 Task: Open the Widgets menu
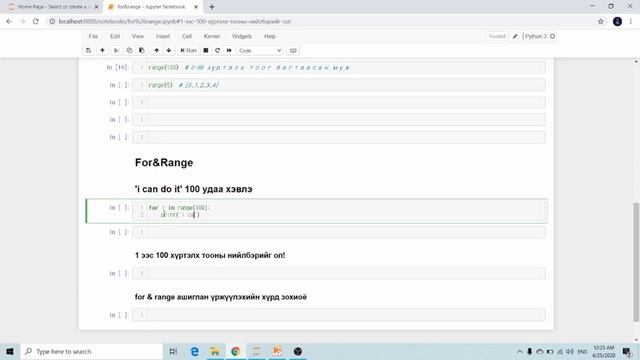click(x=242, y=36)
